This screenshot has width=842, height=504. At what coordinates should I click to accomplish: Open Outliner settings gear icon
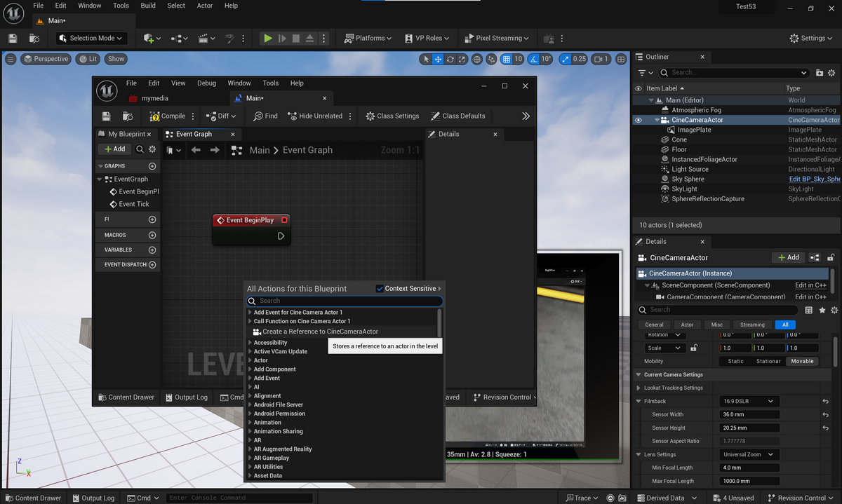(832, 72)
